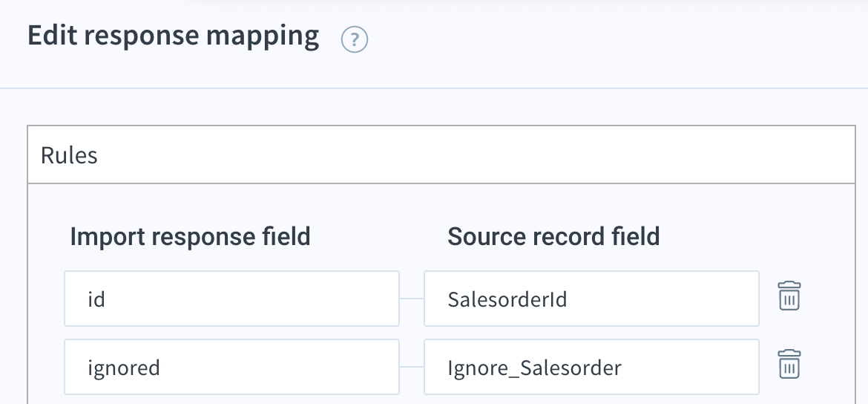Focus the "id" import response field
Screen dimensions: 868x404
click(232, 299)
